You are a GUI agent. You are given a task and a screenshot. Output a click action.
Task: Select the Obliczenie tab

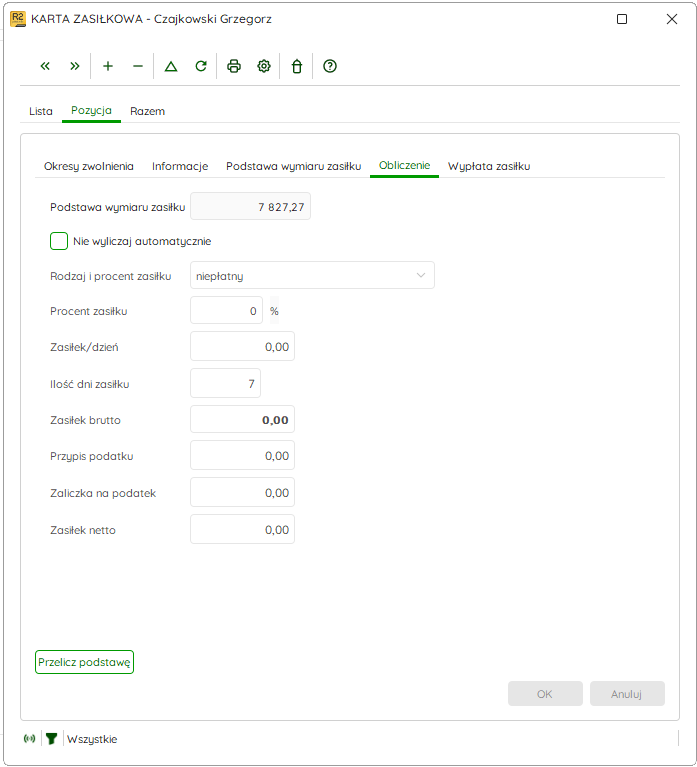point(405,166)
